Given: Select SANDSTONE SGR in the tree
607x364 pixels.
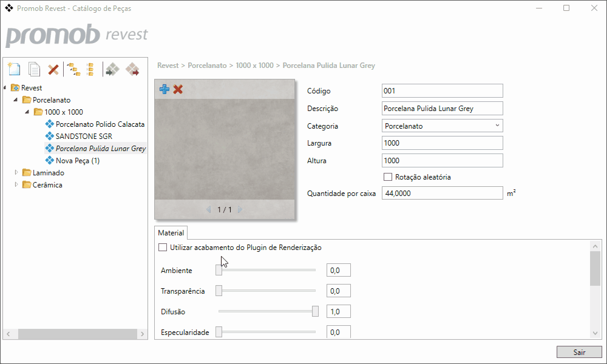Looking at the screenshot, I should pyautogui.click(x=84, y=136).
